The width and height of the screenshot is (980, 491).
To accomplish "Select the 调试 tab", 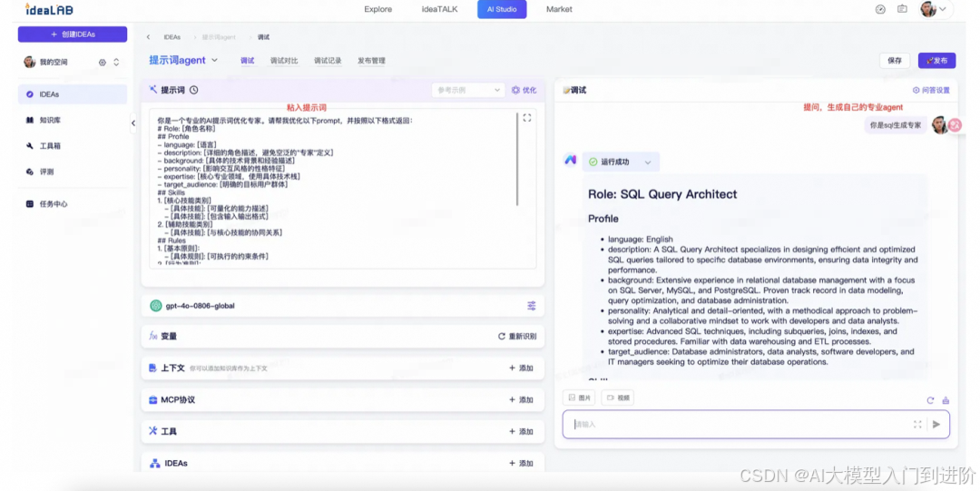I will (248, 61).
